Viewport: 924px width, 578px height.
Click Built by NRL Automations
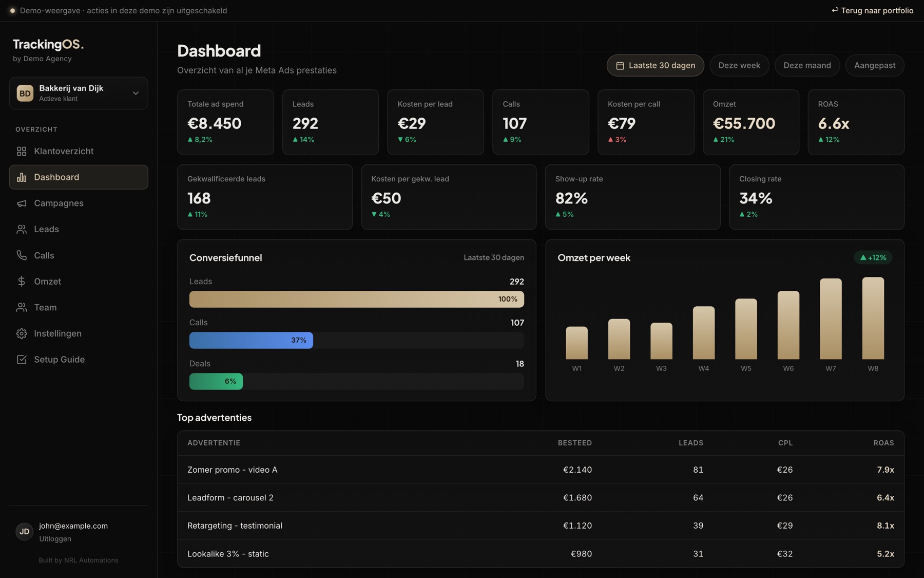click(x=79, y=561)
